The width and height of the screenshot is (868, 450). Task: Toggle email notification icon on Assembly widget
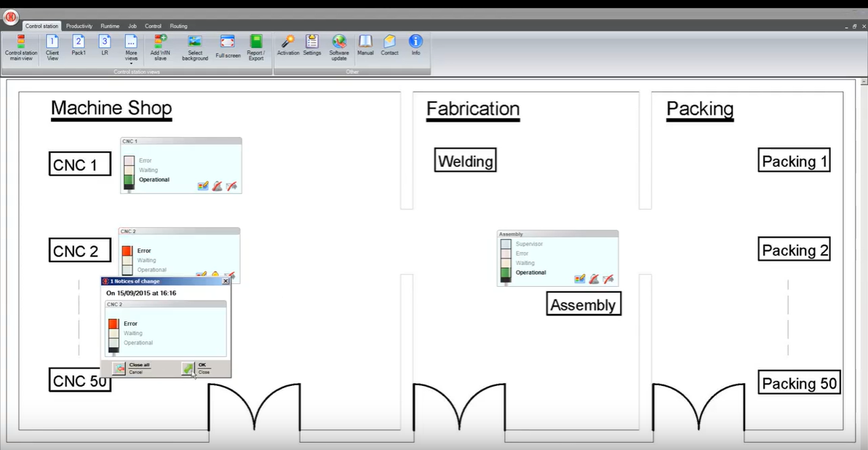coord(608,279)
